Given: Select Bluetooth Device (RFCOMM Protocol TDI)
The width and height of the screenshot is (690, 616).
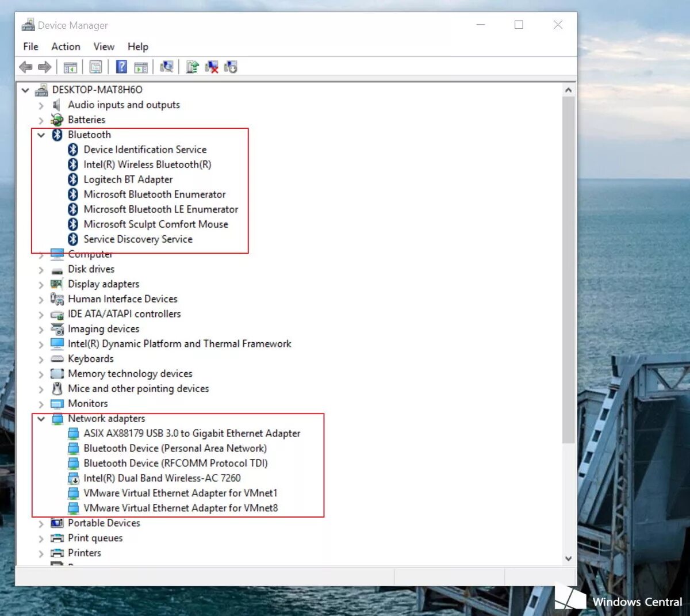Looking at the screenshot, I should (175, 464).
